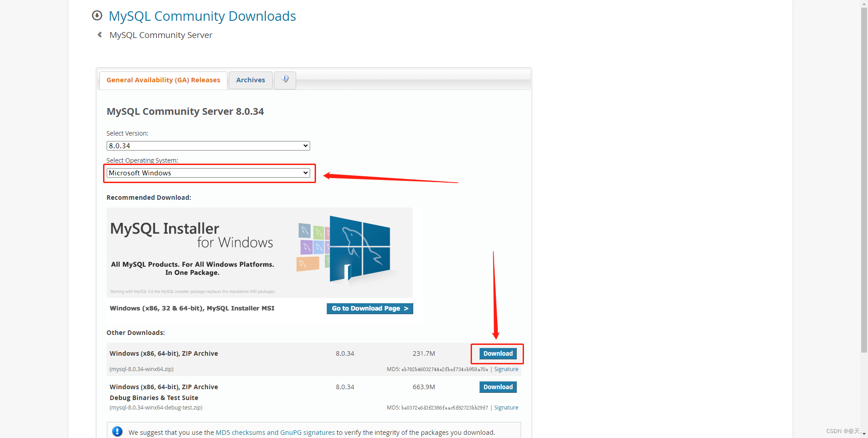This screenshot has width=868, height=438.
Task: Open the information icon tab
Action: click(285, 80)
